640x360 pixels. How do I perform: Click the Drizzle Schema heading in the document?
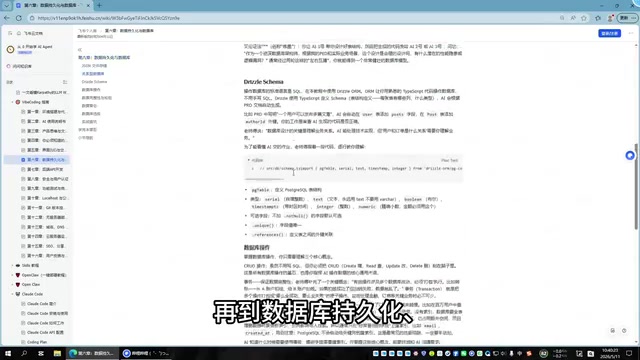[x=263, y=82]
